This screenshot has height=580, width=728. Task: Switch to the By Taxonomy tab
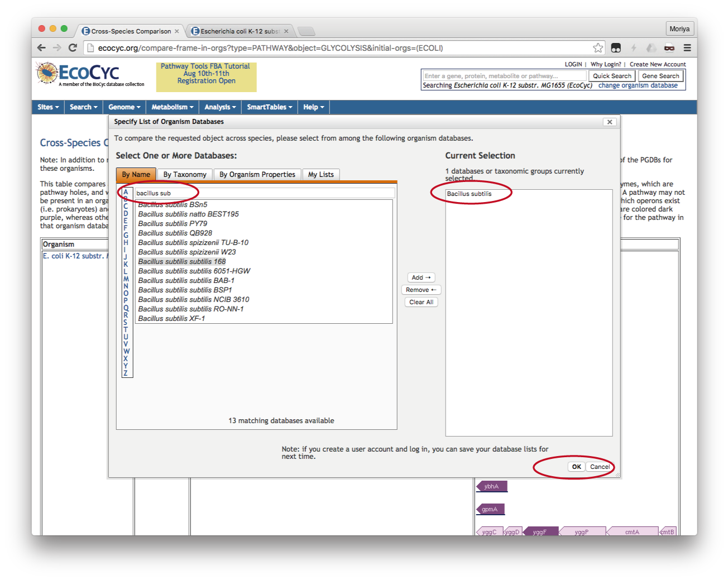(x=185, y=175)
